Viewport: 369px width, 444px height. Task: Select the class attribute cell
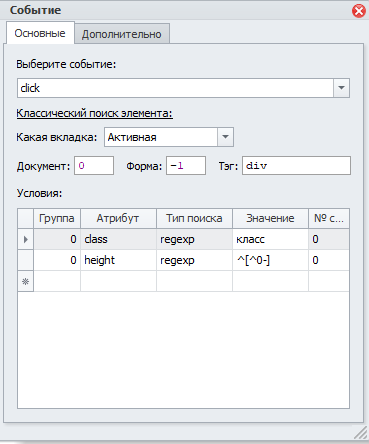118,239
